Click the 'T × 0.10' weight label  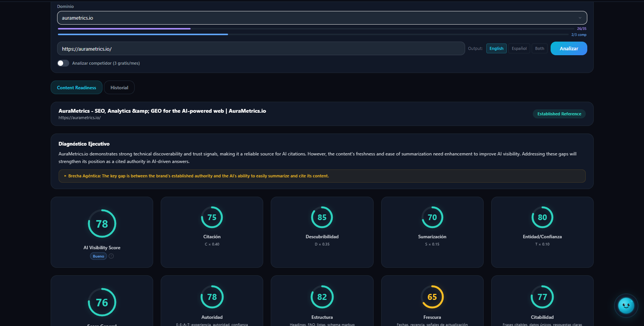(x=542, y=244)
